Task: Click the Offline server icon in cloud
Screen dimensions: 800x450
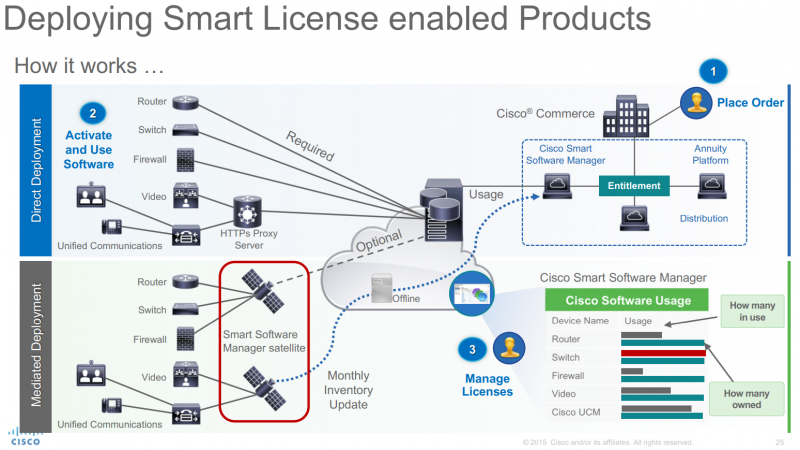Action: coord(382,288)
